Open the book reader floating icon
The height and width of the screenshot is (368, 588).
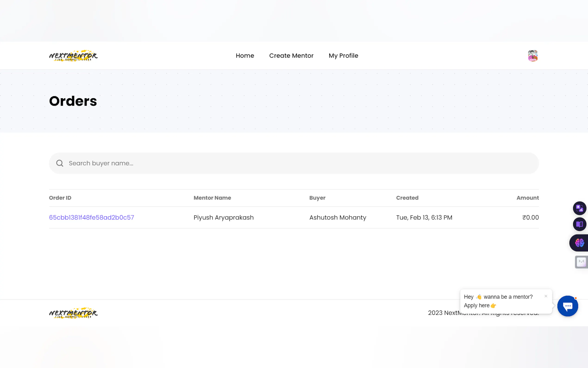[579, 224]
